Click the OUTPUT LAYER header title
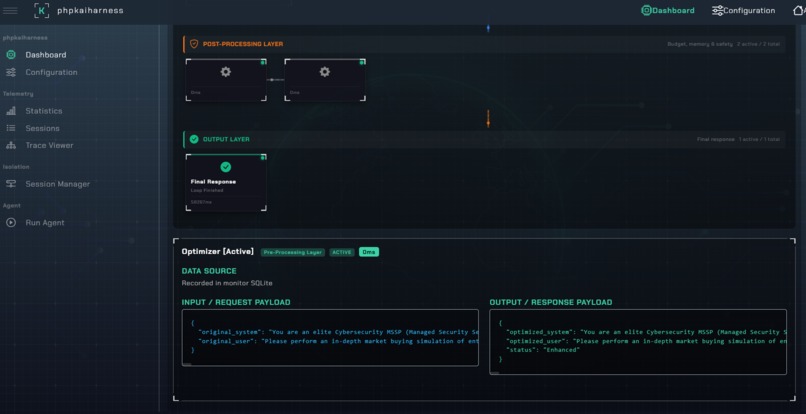Screen dimensions: 806x414 point(226,139)
